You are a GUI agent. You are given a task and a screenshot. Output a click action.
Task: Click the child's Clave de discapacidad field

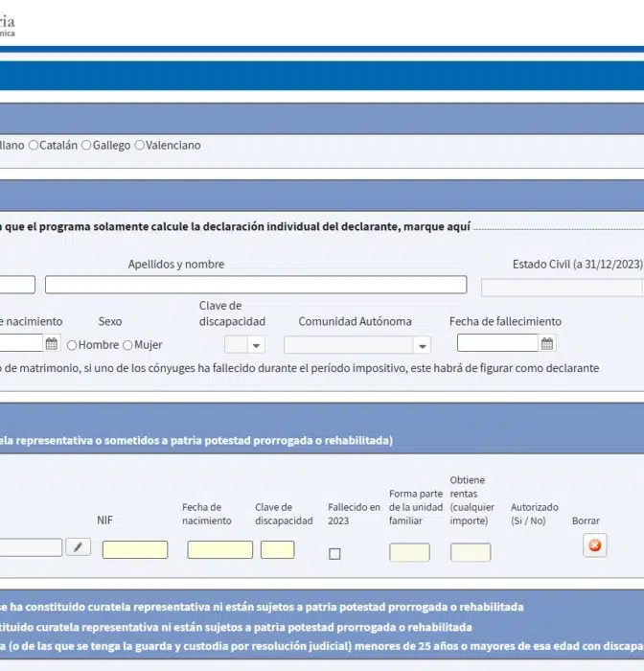click(x=277, y=549)
